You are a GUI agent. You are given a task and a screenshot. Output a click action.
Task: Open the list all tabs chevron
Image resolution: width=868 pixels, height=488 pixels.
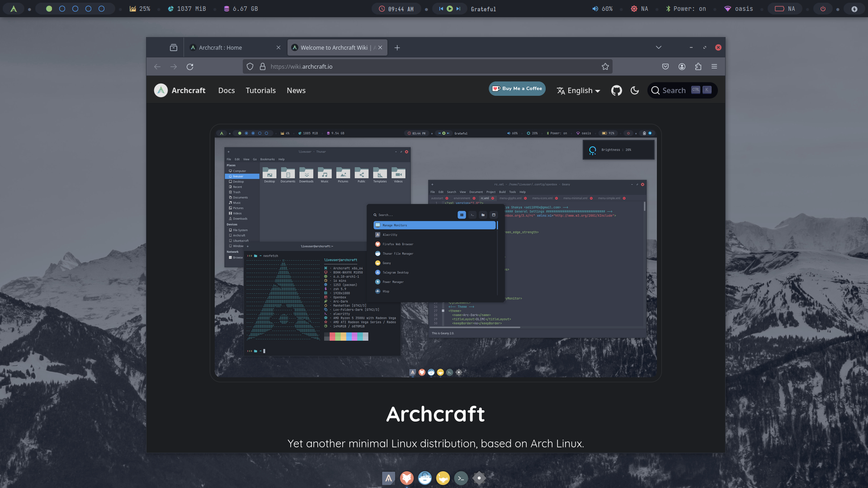[x=658, y=47]
